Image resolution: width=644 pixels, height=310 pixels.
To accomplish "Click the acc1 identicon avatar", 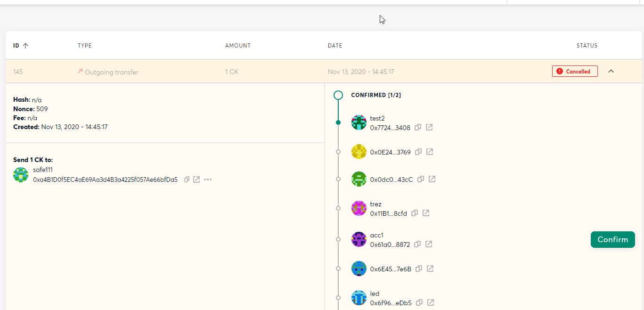I will [359, 239].
